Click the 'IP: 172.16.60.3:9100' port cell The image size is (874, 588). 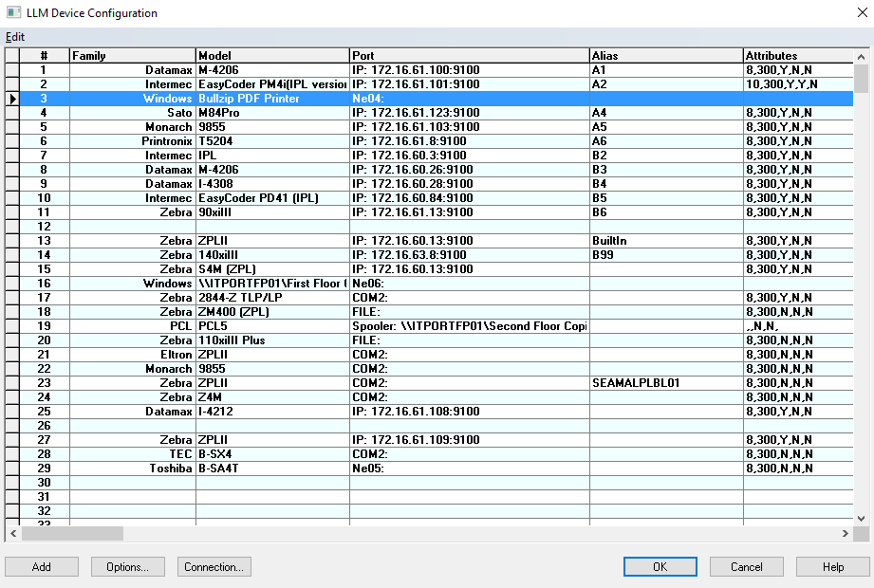pyautogui.click(x=470, y=156)
